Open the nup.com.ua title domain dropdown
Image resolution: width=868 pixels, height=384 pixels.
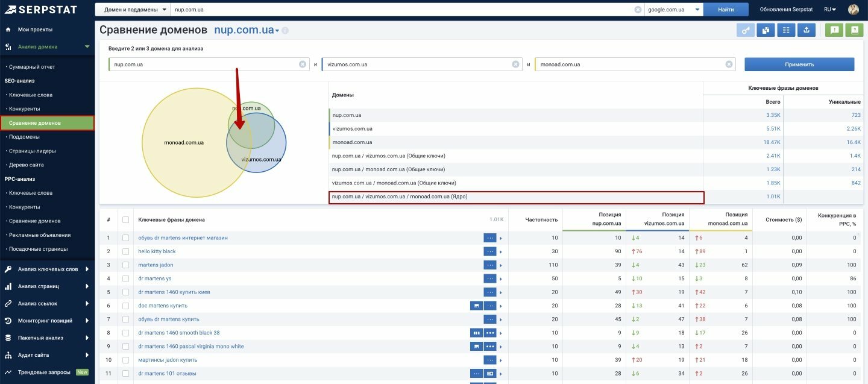pos(247,30)
